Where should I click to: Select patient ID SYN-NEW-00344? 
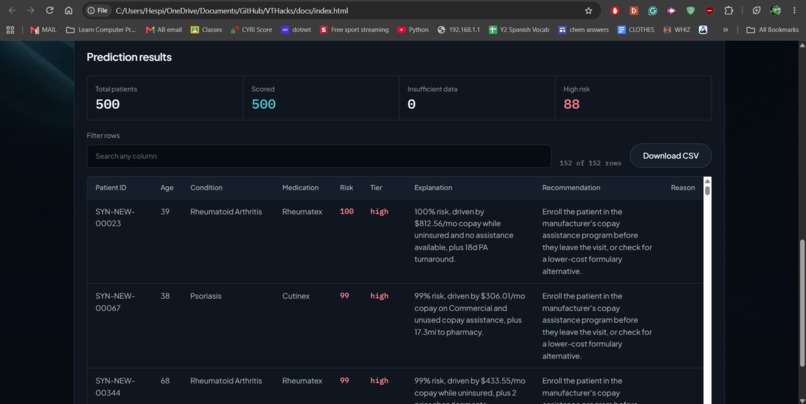click(115, 387)
